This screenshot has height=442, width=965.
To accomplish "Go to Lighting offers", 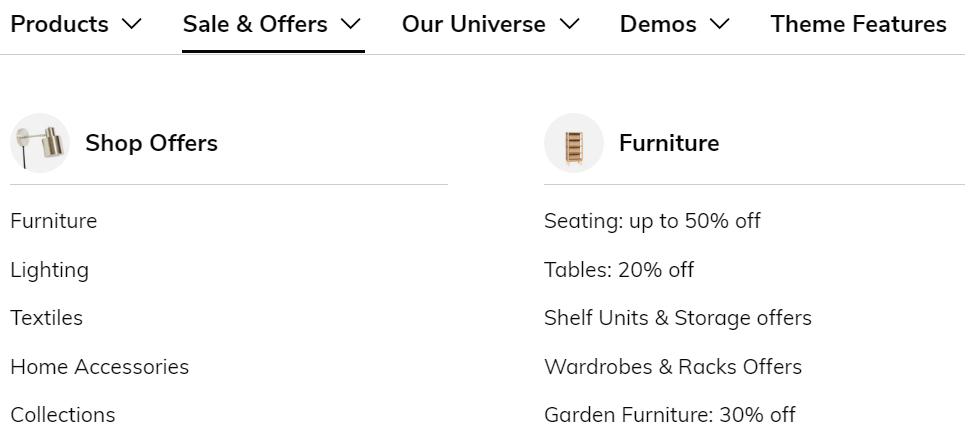I will (x=50, y=270).
